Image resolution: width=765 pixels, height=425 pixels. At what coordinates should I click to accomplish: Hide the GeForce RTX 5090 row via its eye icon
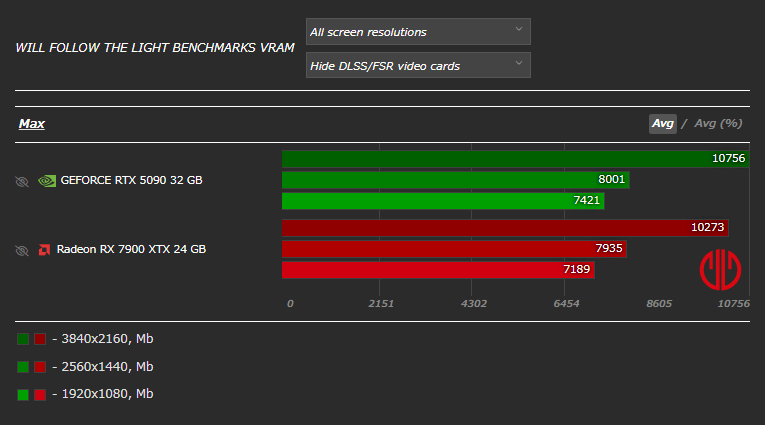22,182
